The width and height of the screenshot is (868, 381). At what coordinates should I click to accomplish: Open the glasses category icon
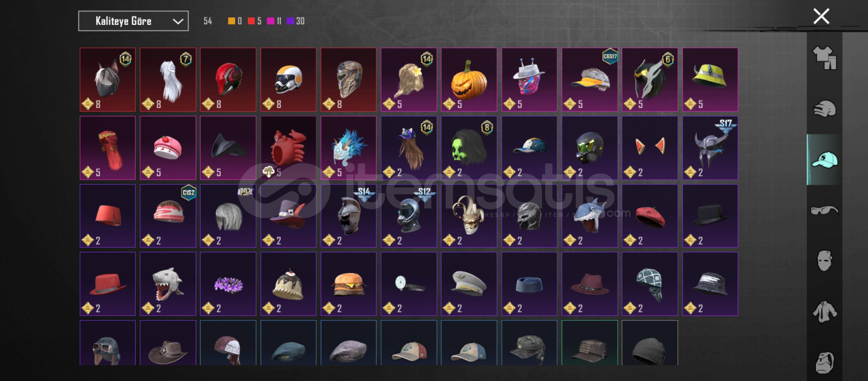pos(825,211)
